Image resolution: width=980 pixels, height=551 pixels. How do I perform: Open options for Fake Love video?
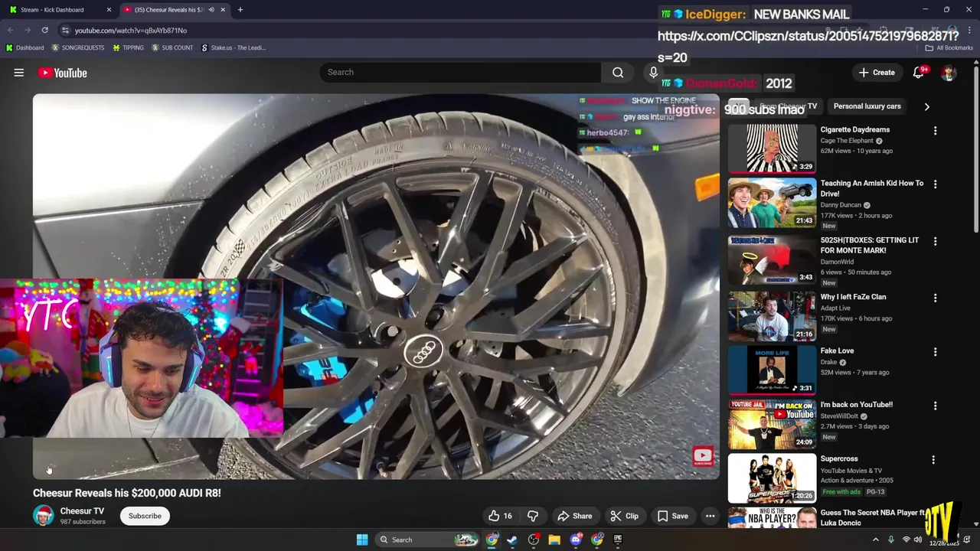tap(935, 352)
